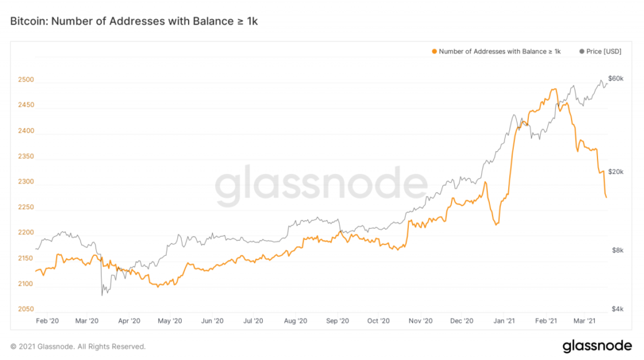Click the 2050 left axis label
This screenshot has width=644, height=360.
25,309
